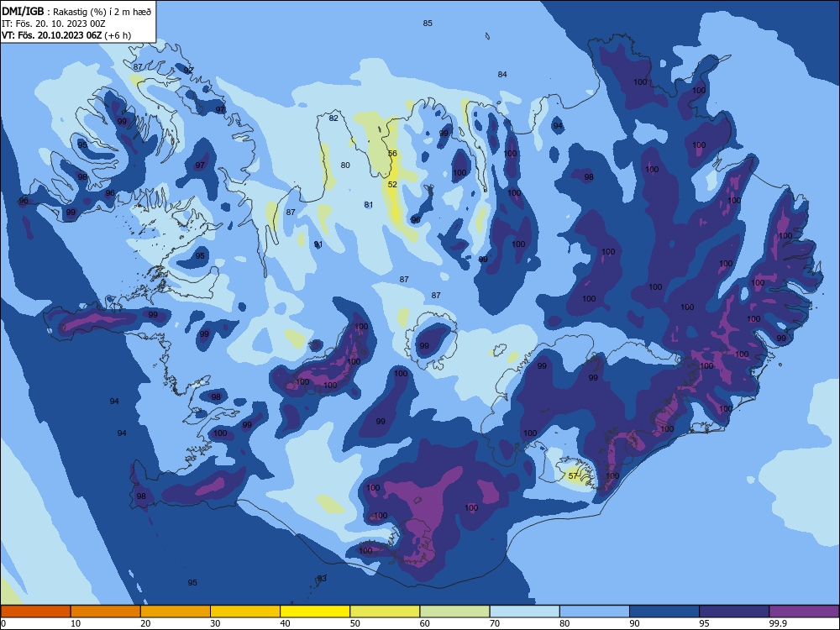This screenshot has height=630, width=840.
Task: Click the indigo 95–99.9 legend swatch
Action: pyautogui.click(x=734, y=612)
